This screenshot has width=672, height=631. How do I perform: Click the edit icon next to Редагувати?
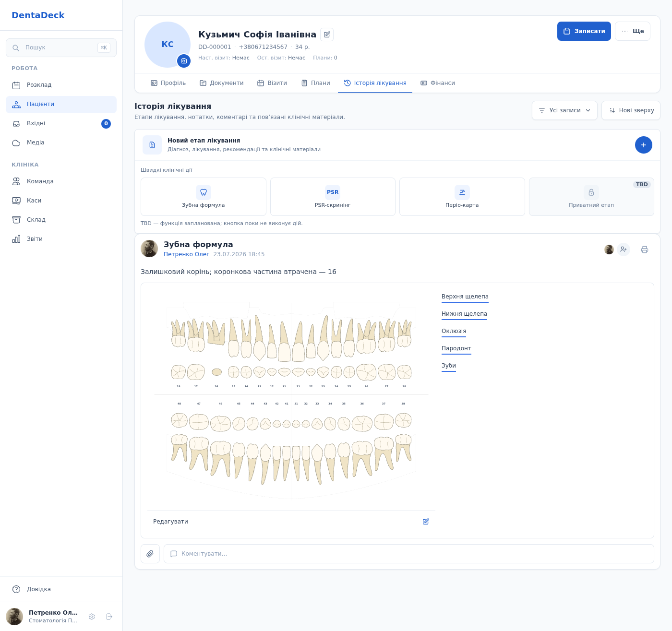point(426,522)
